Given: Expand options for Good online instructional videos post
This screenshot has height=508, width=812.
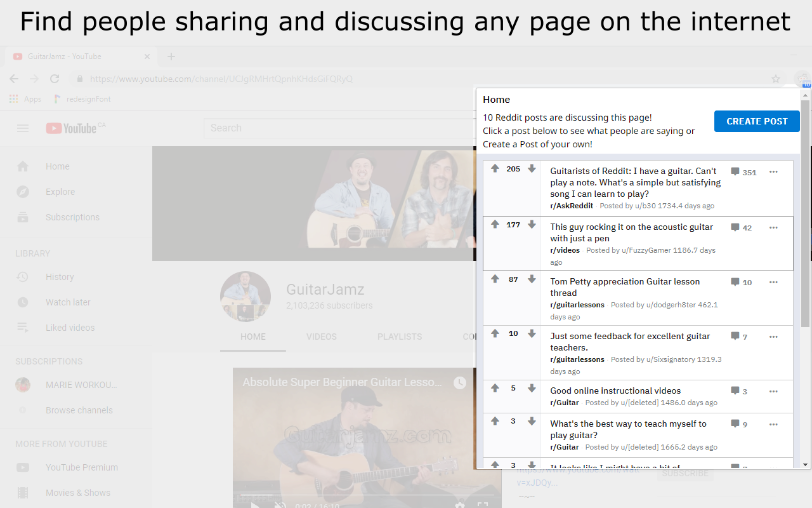Looking at the screenshot, I should [773, 391].
